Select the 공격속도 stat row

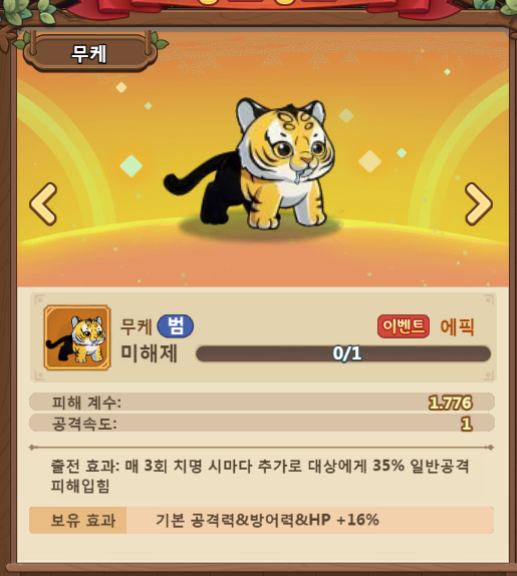coord(262,424)
